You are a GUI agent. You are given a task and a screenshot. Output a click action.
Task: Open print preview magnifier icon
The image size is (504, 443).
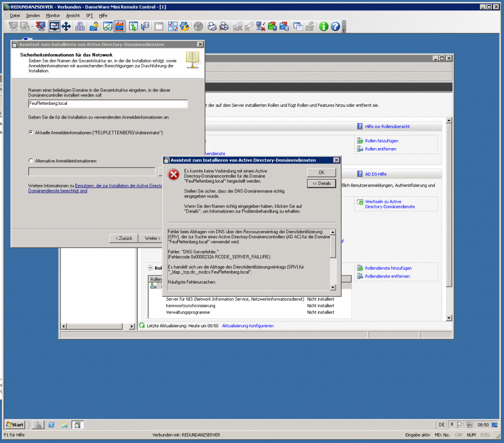224,27
